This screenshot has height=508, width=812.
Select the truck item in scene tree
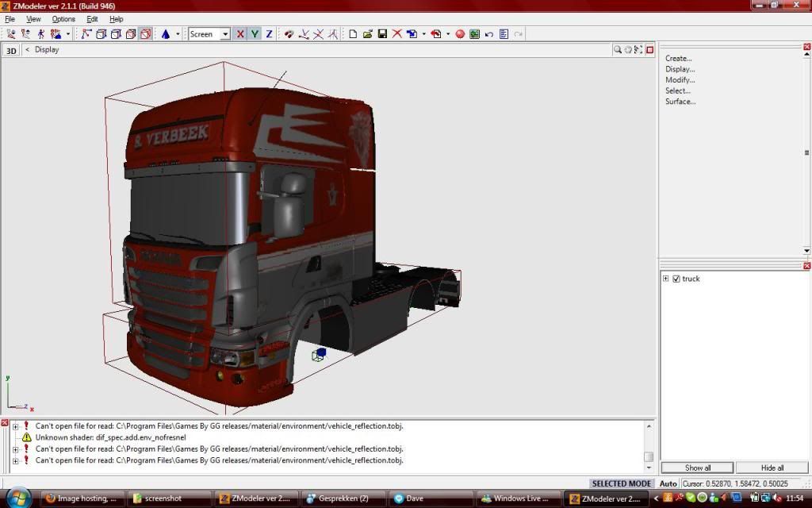point(691,279)
